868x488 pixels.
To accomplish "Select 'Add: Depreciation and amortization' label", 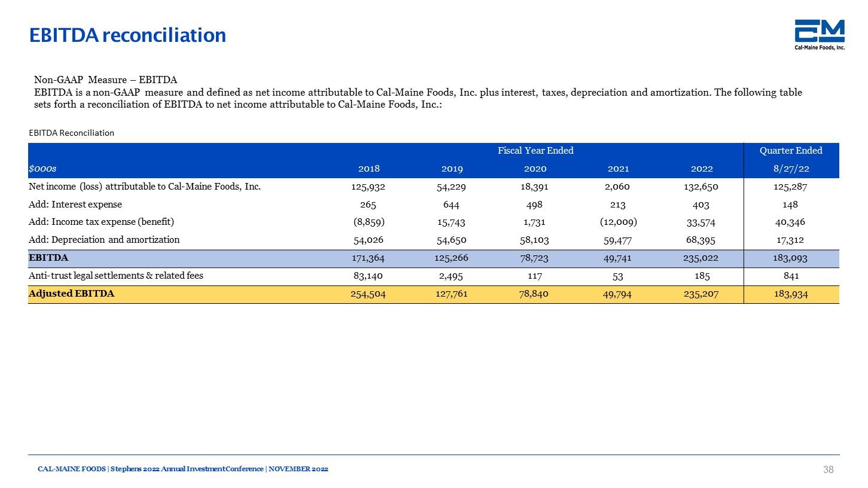I will point(104,240).
